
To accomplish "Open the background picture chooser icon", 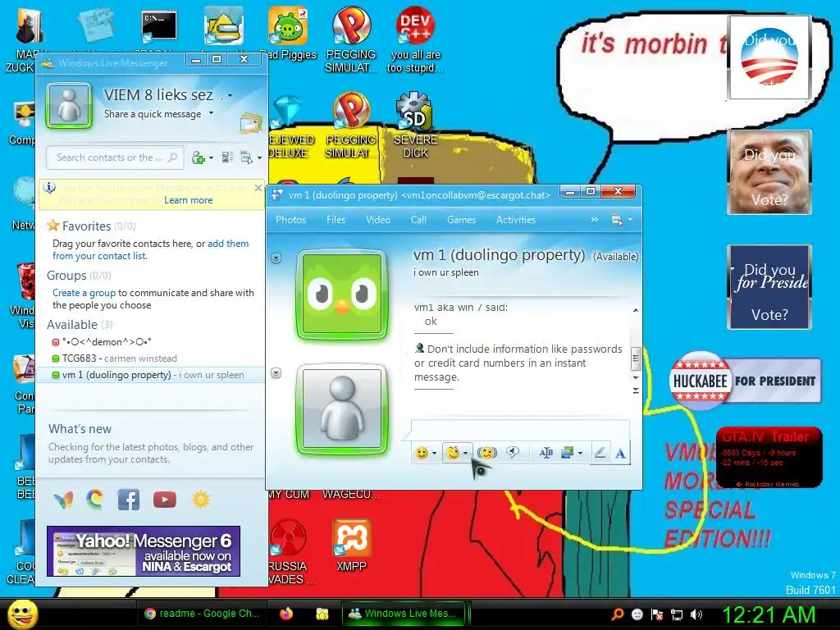I will click(x=567, y=453).
